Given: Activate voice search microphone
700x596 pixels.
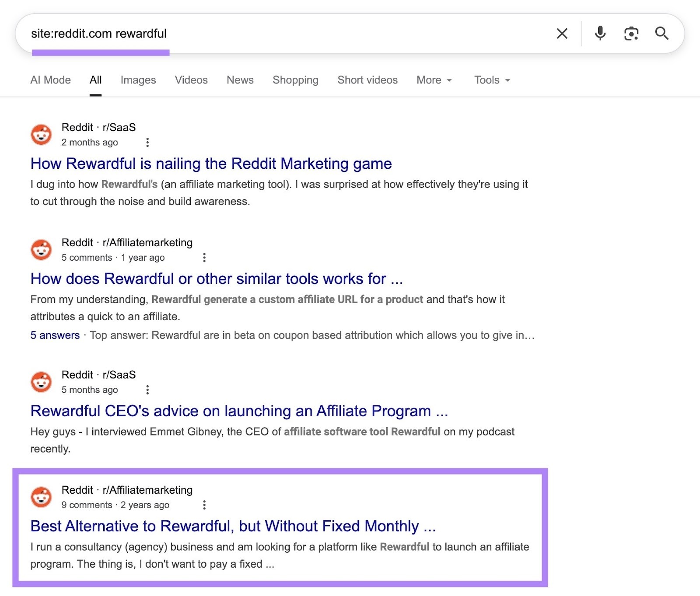Looking at the screenshot, I should point(600,33).
